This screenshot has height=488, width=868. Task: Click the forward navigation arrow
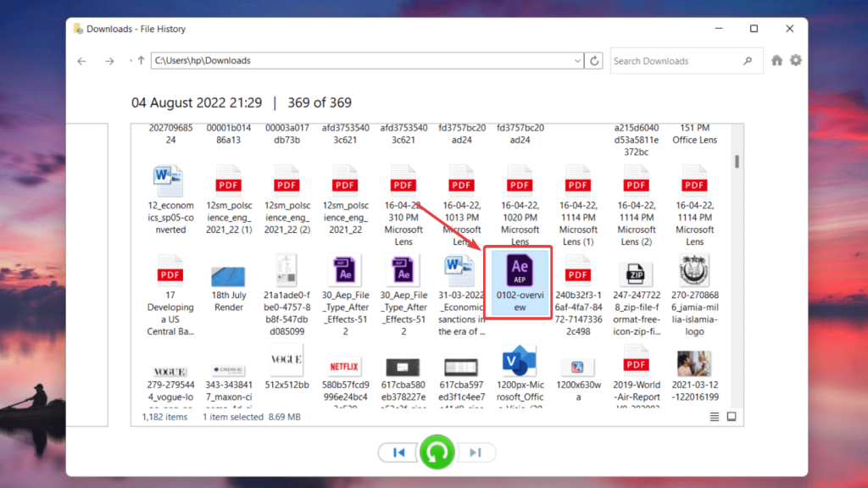pos(109,60)
